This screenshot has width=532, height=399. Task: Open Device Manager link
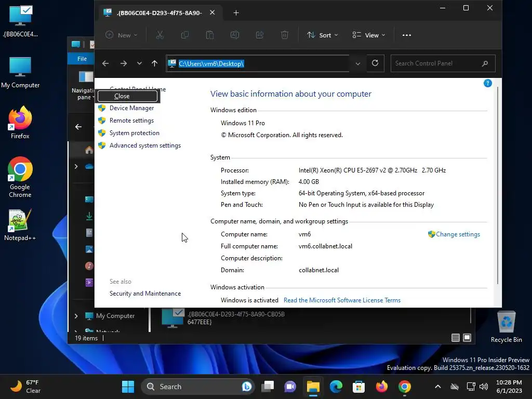[131, 108]
